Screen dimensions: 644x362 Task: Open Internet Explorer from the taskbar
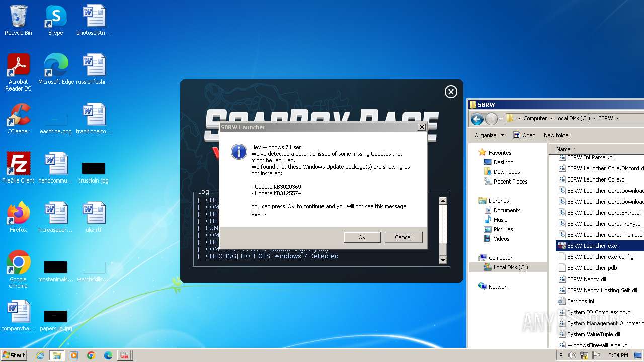tap(40, 355)
